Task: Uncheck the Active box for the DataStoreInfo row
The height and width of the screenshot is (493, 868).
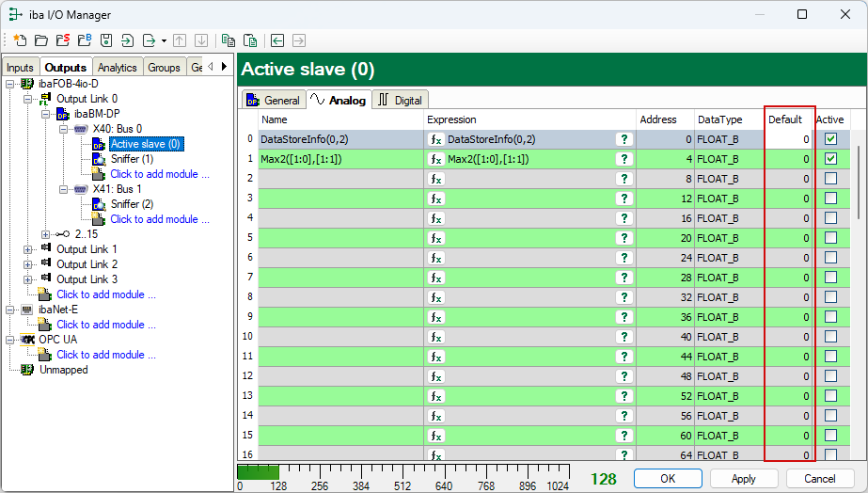Action: [x=830, y=139]
